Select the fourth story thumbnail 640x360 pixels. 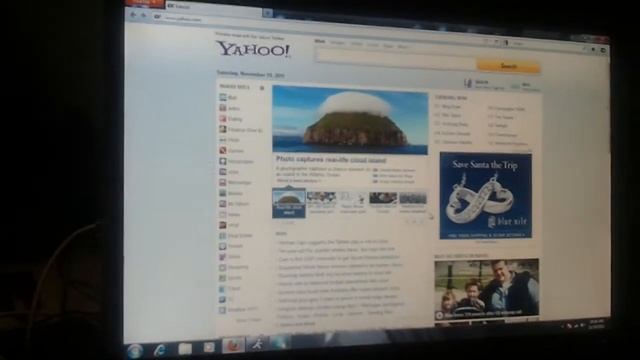pos(383,203)
